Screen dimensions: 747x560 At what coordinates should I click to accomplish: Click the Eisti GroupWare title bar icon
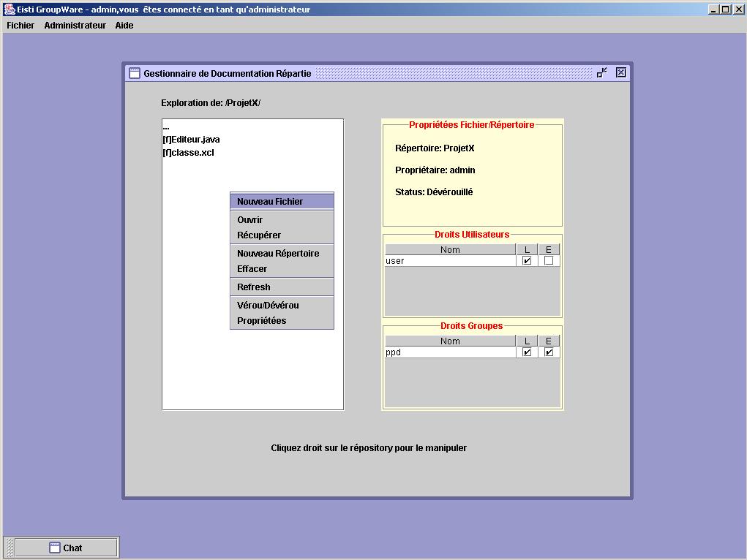(x=9, y=10)
